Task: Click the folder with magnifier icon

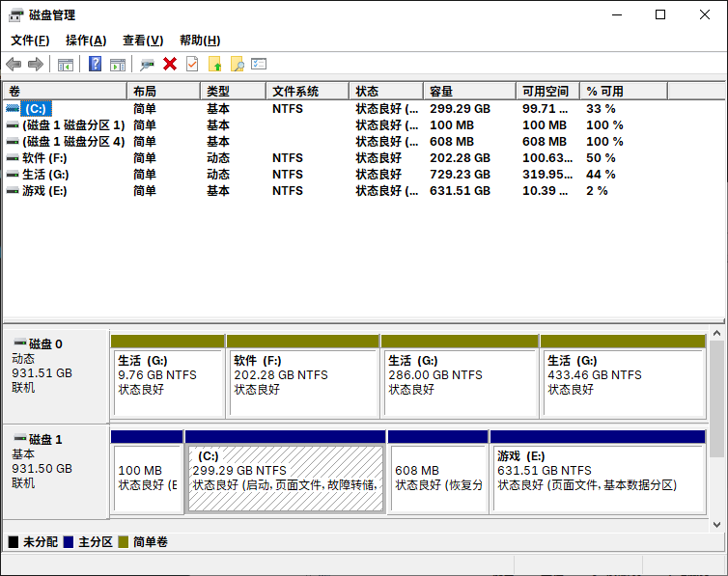Action: coord(238,64)
